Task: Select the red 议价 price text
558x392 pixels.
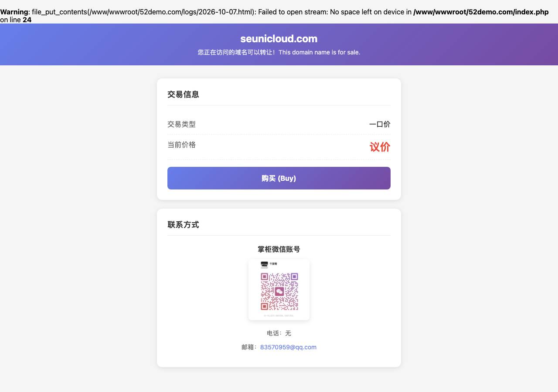Action: (x=380, y=147)
